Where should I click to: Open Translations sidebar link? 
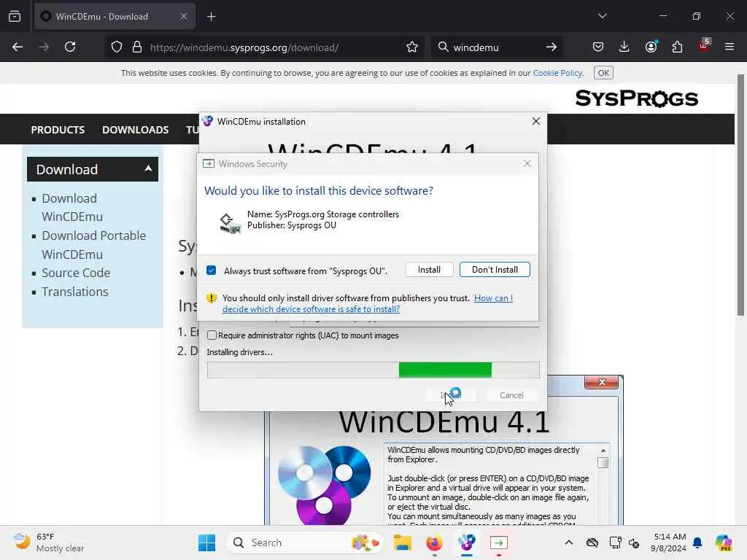pos(75,292)
